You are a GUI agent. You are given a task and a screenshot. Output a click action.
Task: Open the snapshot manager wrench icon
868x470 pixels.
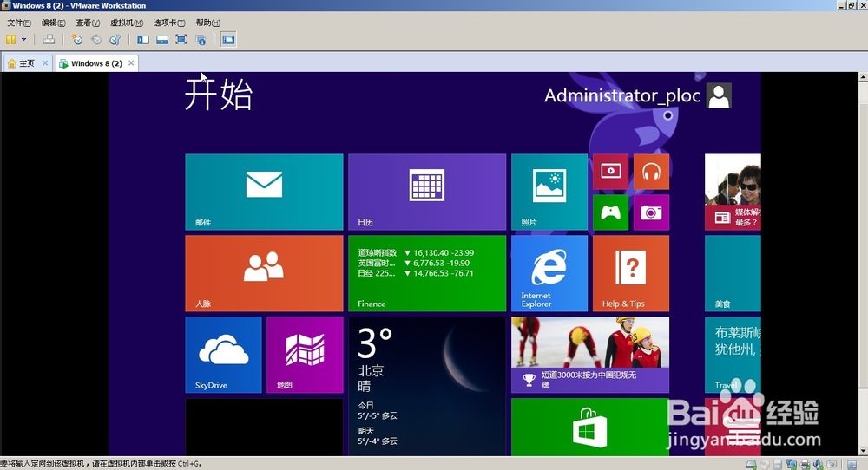[x=115, y=40]
